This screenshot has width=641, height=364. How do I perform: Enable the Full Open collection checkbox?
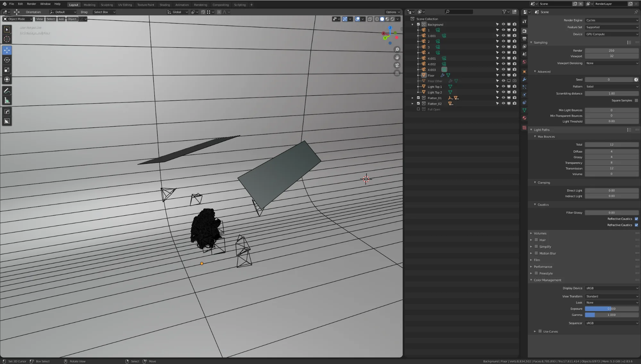click(x=418, y=109)
